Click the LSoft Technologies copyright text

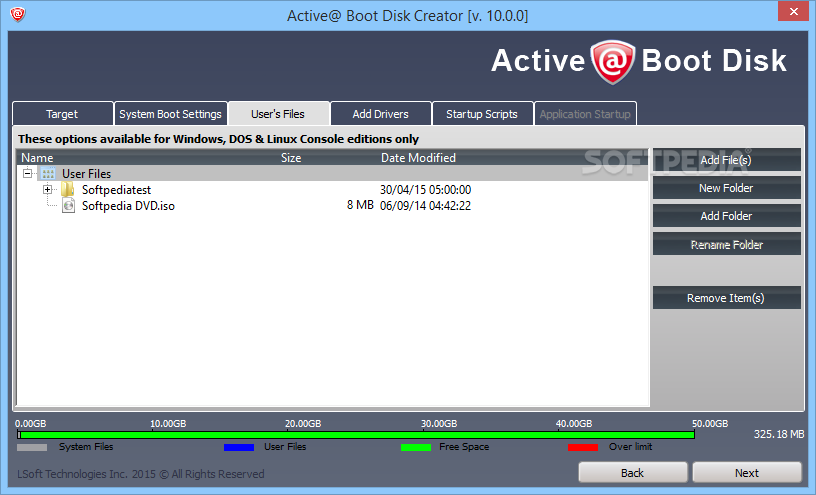point(141,474)
